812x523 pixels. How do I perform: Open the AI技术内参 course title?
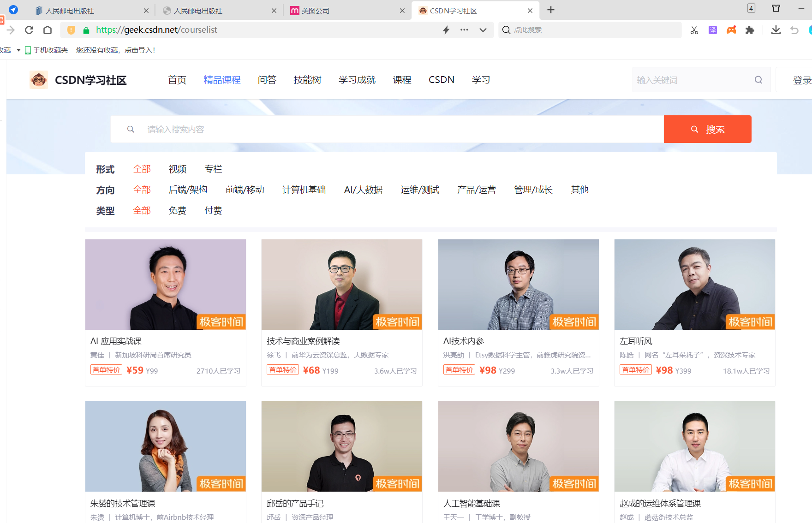[x=464, y=341]
